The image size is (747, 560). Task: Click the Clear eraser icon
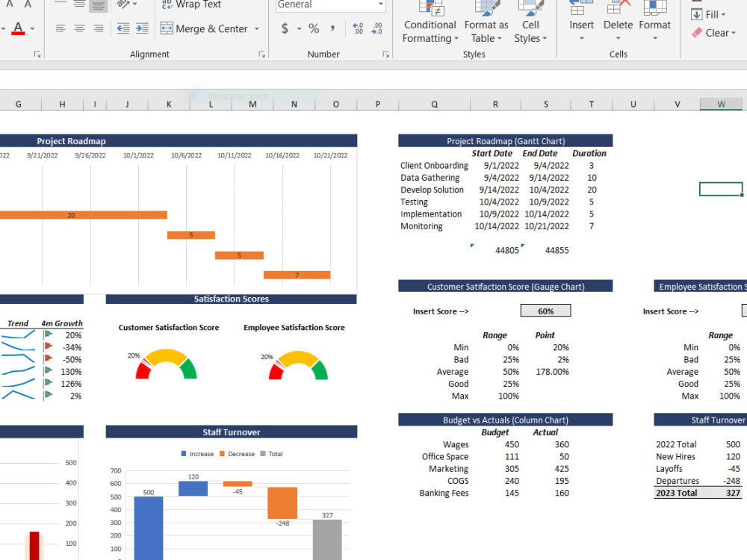(x=697, y=32)
